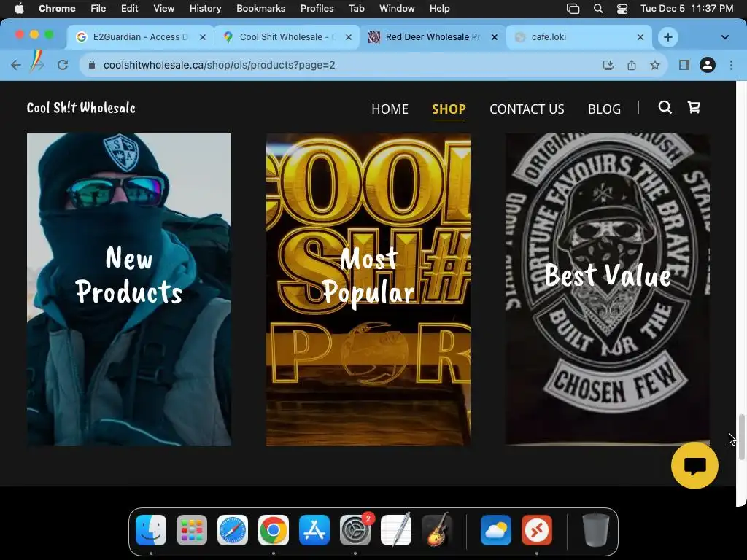747x560 pixels.
Task: Click Google Chrome in the dock
Action: [274, 530]
